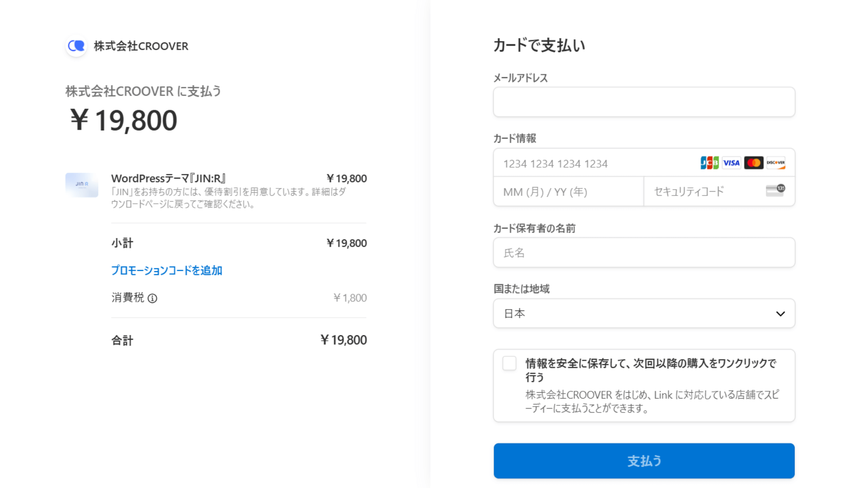
Task: Focus the MM / YY expiry date field
Action: 568,192
